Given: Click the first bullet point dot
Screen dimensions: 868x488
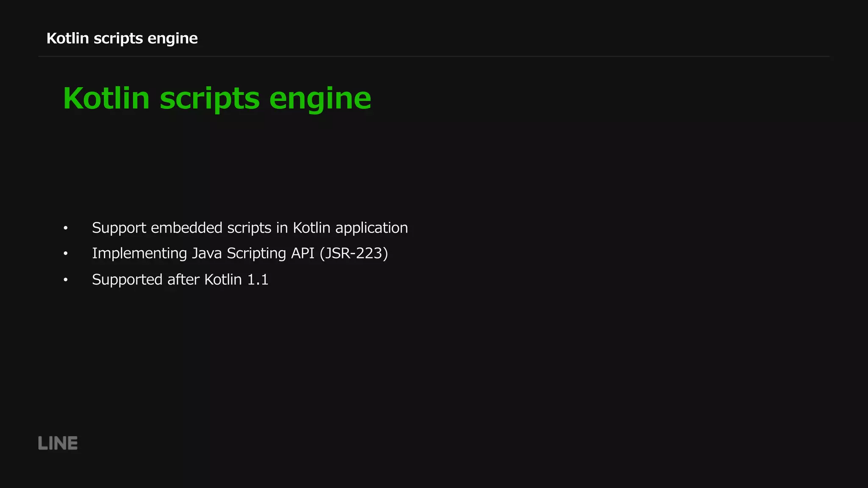Looking at the screenshot, I should (65, 228).
